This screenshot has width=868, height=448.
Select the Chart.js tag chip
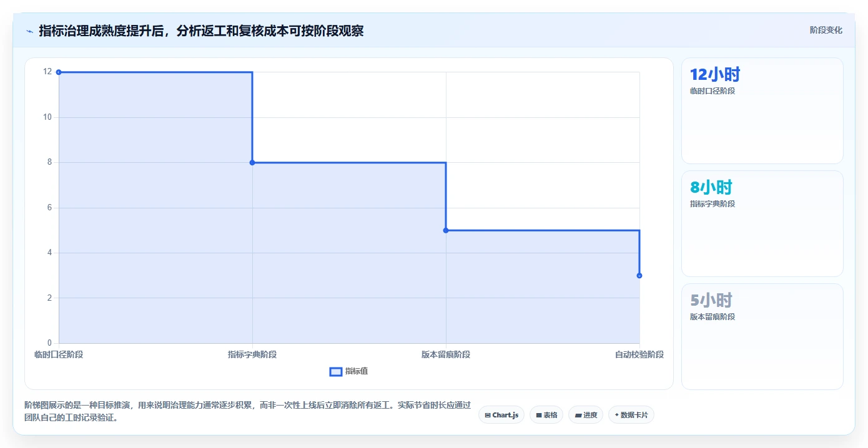coord(501,415)
